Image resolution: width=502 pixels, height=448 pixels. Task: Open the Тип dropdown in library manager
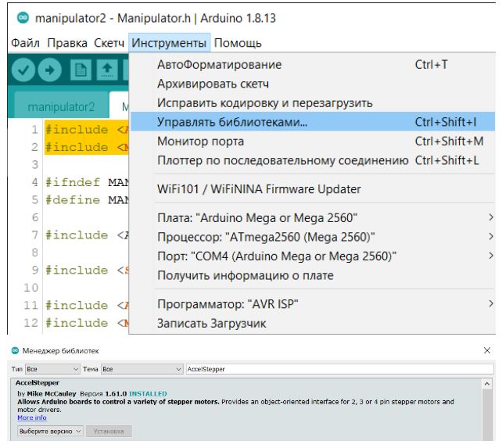click(x=52, y=369)
